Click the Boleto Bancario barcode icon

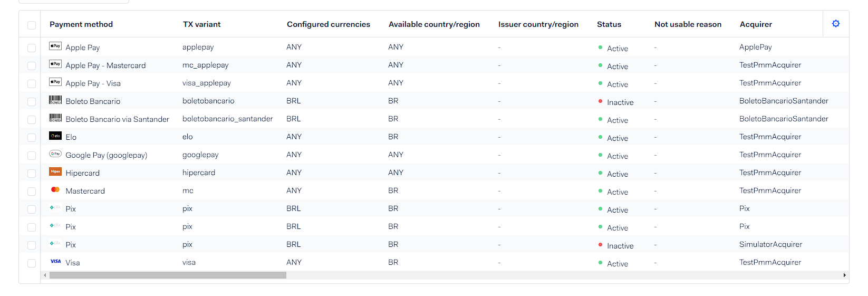[x=55, y=100]
